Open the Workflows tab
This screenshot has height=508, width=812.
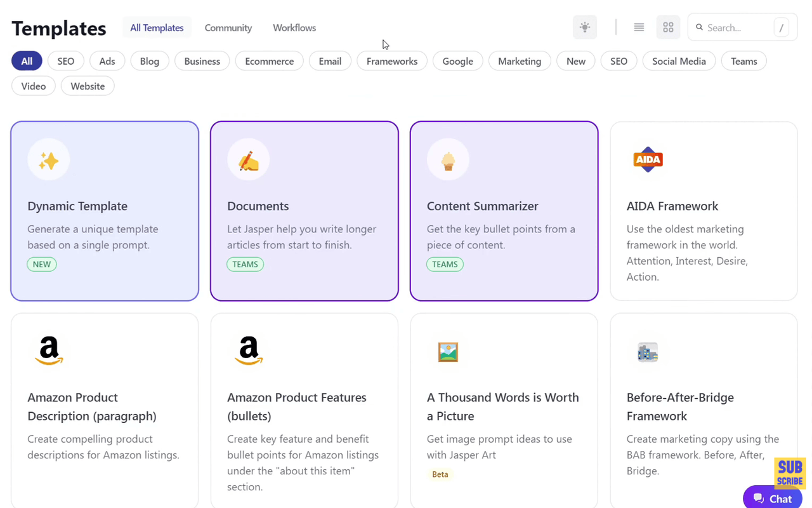(294, 28)
